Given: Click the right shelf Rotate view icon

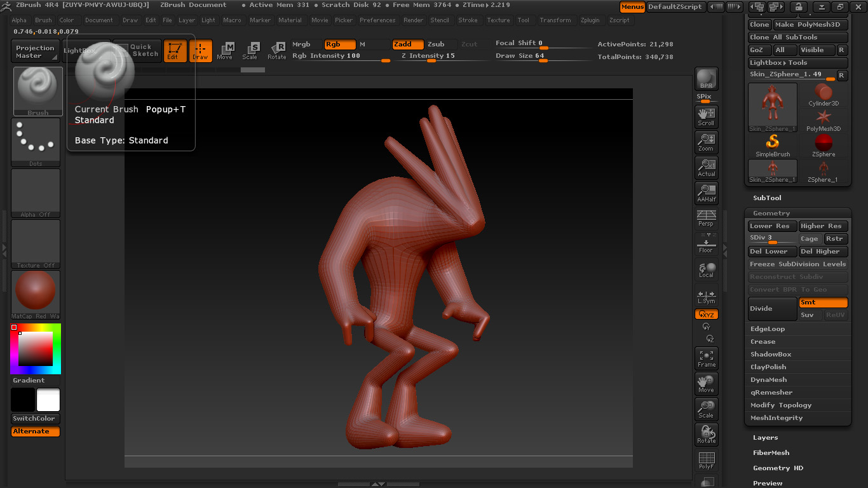Looking at the screenshot, I should [706, 435].
